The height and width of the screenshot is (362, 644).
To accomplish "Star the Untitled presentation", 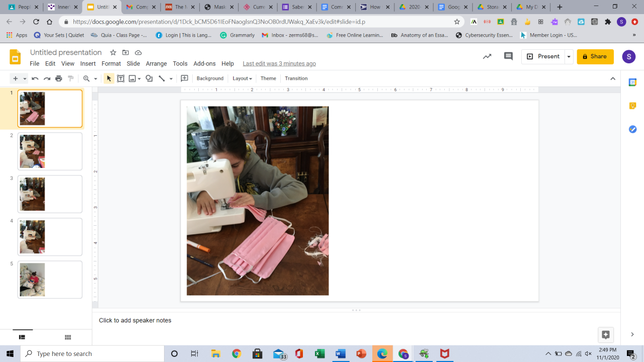I will (113, 53).
